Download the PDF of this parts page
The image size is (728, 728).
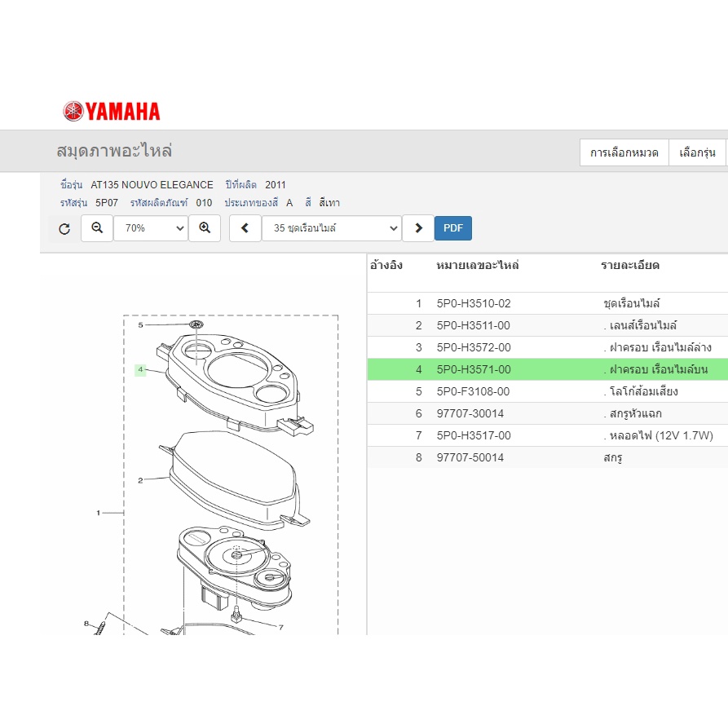453,228
